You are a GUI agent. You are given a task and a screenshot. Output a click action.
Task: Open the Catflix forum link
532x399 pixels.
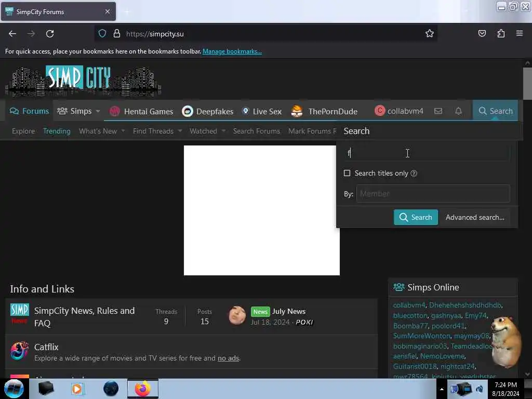(x=46, y=347)
